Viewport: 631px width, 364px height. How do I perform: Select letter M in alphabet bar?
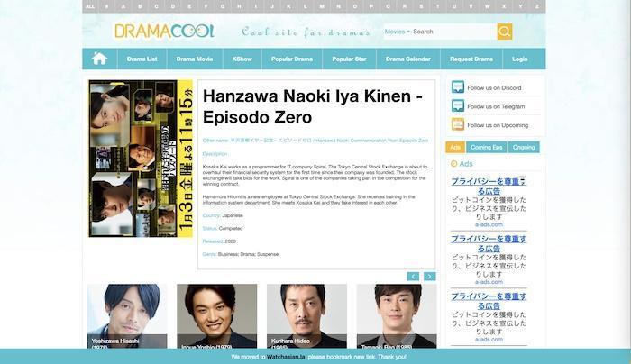tap(322, 6)
